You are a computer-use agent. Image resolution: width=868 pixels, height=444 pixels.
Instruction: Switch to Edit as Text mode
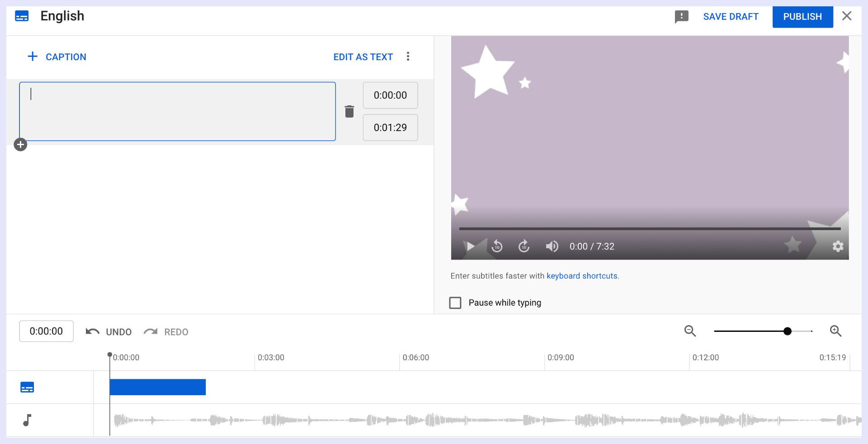(363, 57)
